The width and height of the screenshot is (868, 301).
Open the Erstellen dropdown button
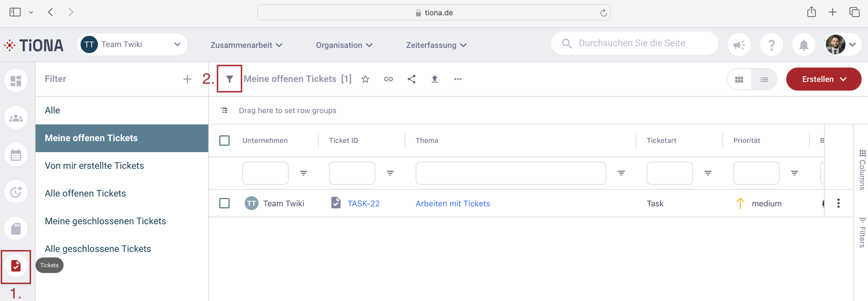pos(824,79)
